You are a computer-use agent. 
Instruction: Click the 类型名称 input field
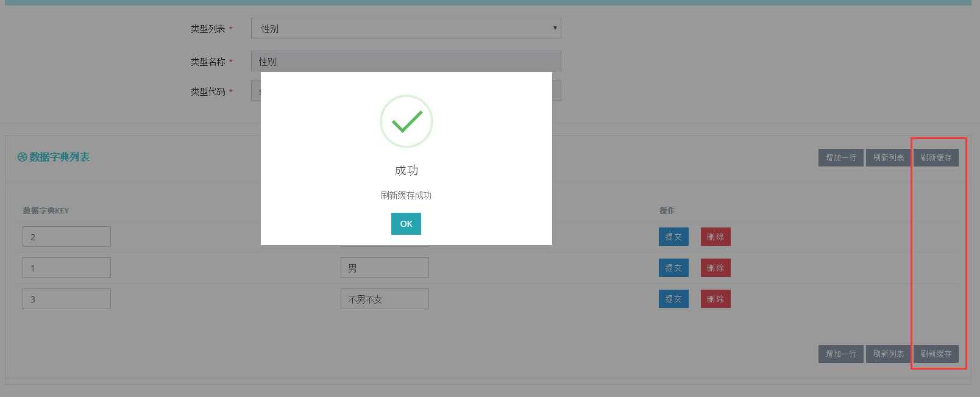[406, 61]
